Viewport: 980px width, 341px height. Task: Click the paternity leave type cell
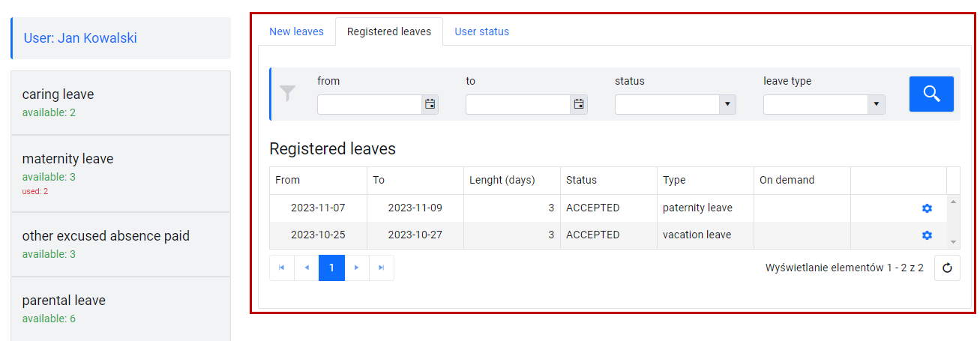pyautogui.click(x=706, y=208)
